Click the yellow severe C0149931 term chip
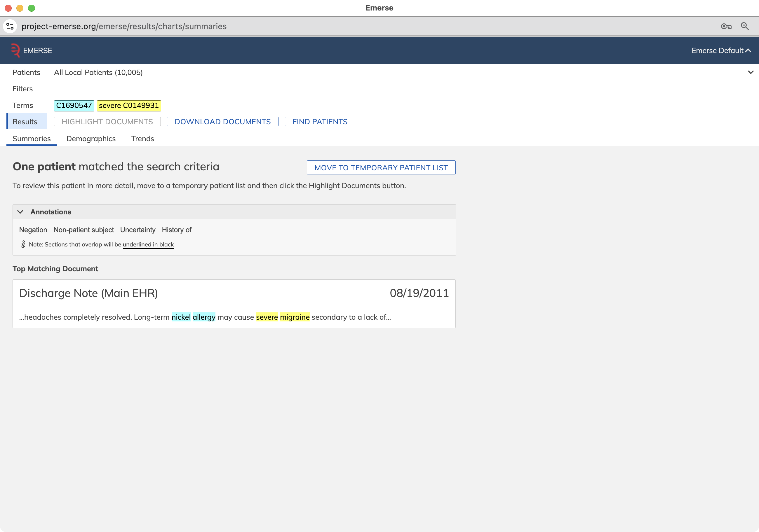This screenshot has width=759, height=532. (129, 106)
